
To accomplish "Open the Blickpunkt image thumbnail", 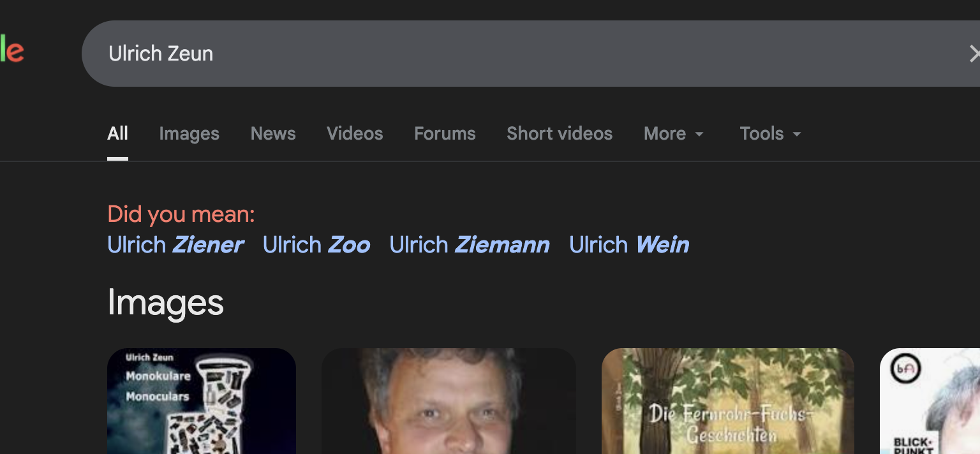I will (930, 401).
